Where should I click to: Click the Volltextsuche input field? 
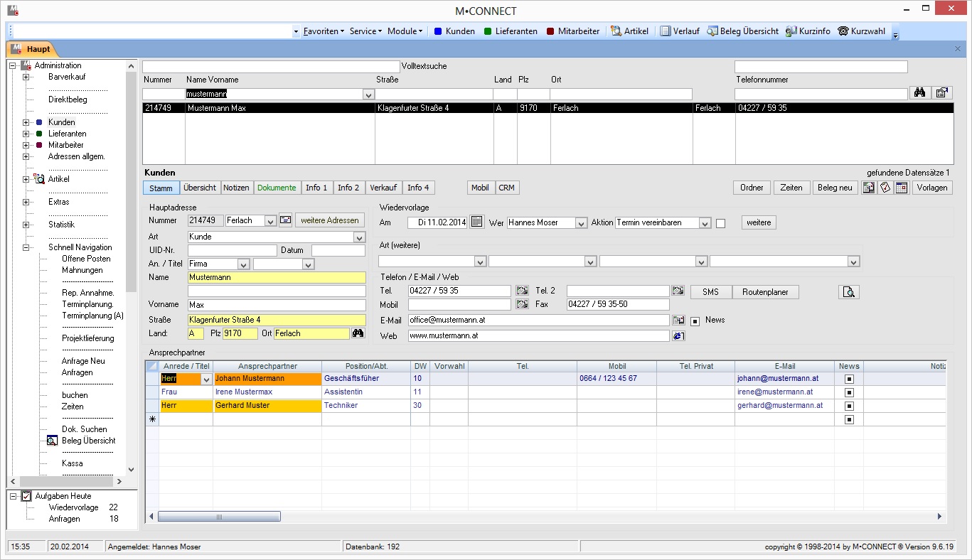(271, 67)
